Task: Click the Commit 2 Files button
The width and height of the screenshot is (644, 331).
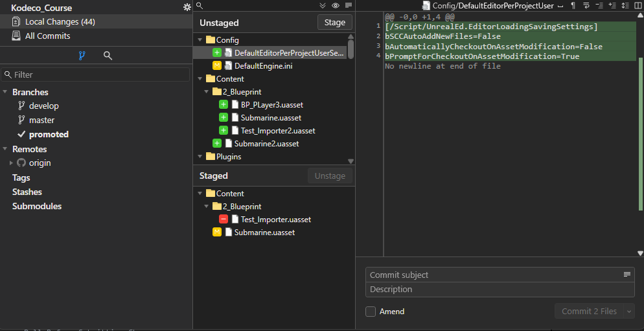Action: 589,312
